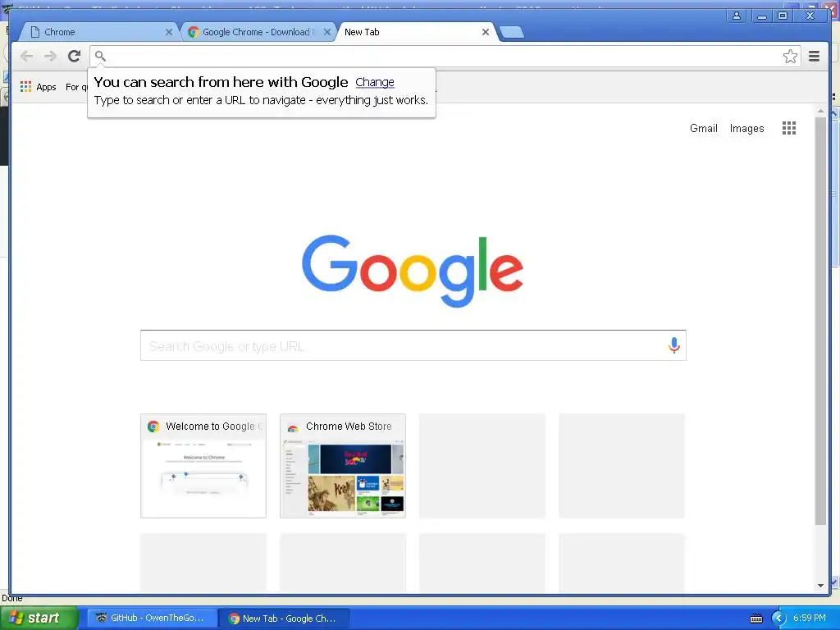Open the Chrome hamburger menu

(x=815, y=56)
